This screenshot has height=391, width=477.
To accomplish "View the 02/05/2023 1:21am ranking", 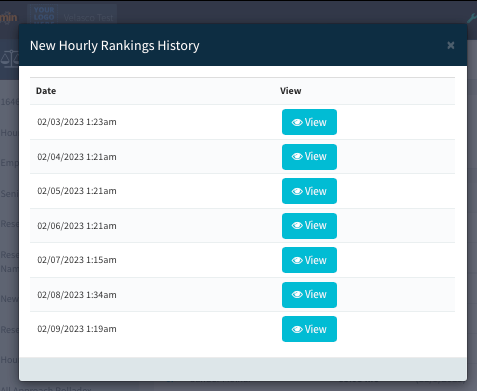I will click(309, 191).
